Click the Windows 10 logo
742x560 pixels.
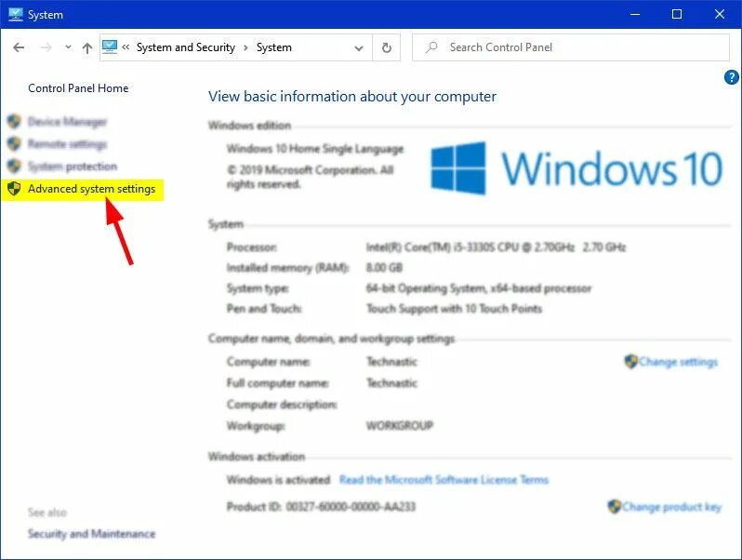(576, 168)
